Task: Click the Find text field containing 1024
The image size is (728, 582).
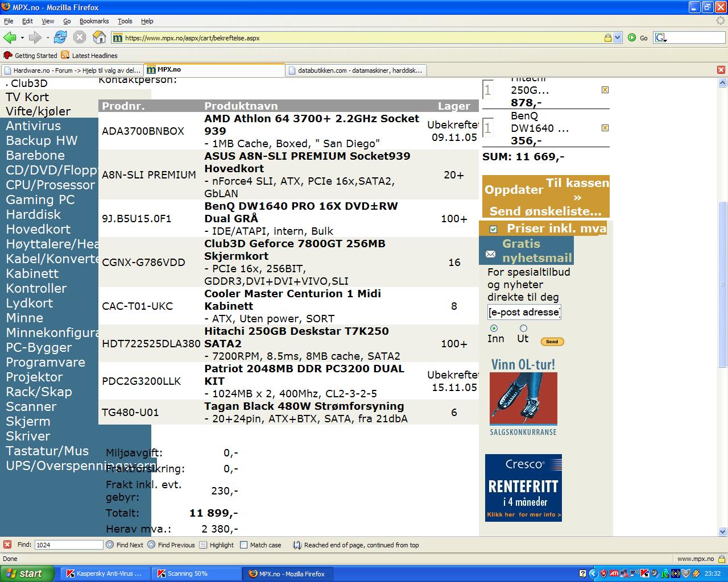Action: point(69,544)
